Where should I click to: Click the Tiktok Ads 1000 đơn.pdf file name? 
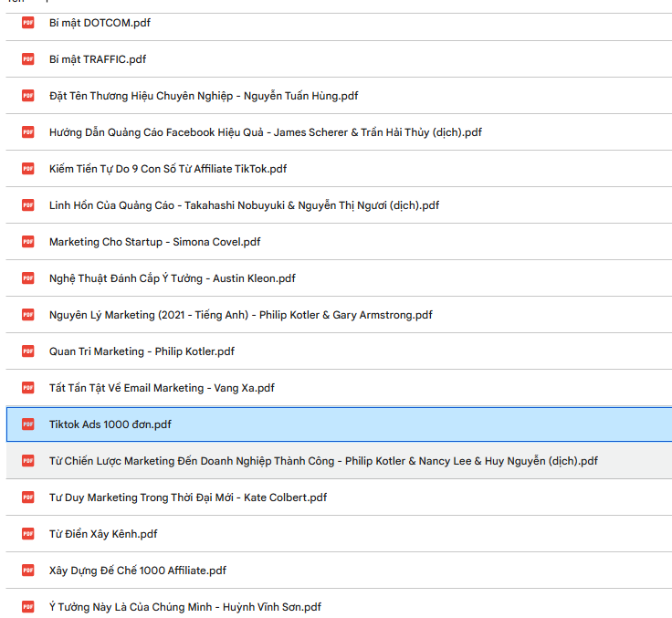110,424
